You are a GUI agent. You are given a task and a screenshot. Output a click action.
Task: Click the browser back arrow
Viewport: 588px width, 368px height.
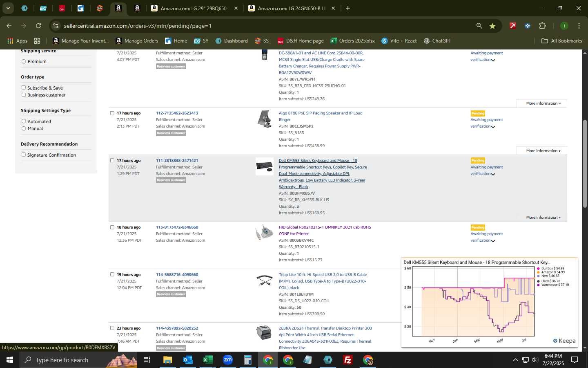coord(9,26)
